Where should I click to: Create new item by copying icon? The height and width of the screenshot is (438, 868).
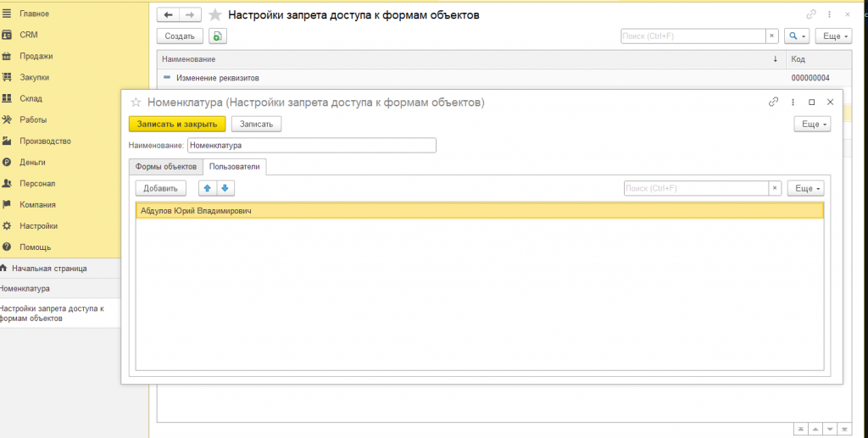[218, 36]
